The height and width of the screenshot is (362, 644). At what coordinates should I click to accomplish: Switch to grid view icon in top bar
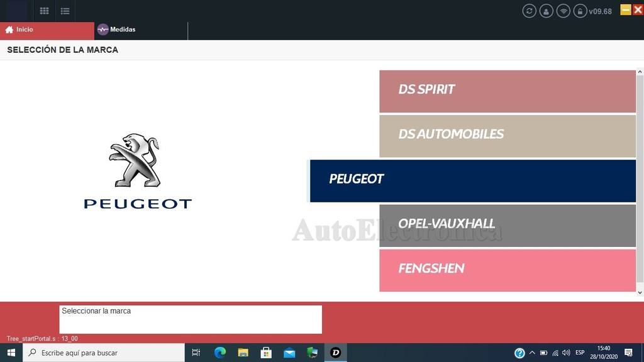point(45,11)
